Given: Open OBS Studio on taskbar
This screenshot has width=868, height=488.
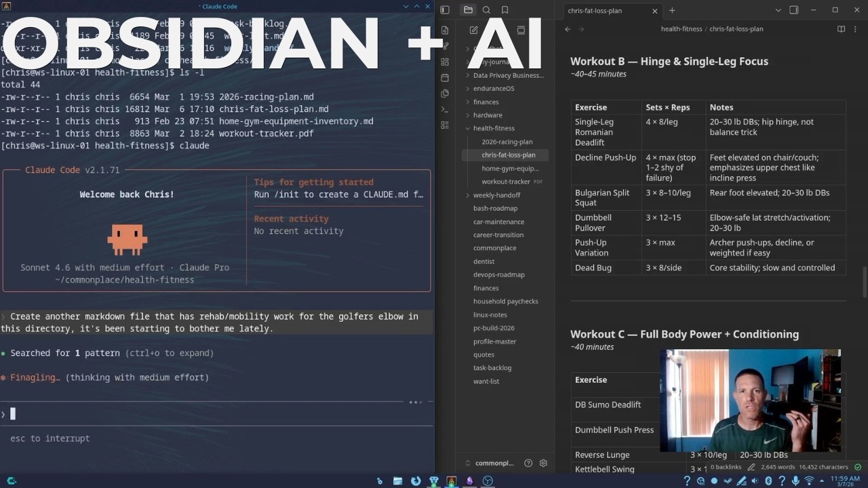Looking at the screenshot, I should (x=487, y=481).
